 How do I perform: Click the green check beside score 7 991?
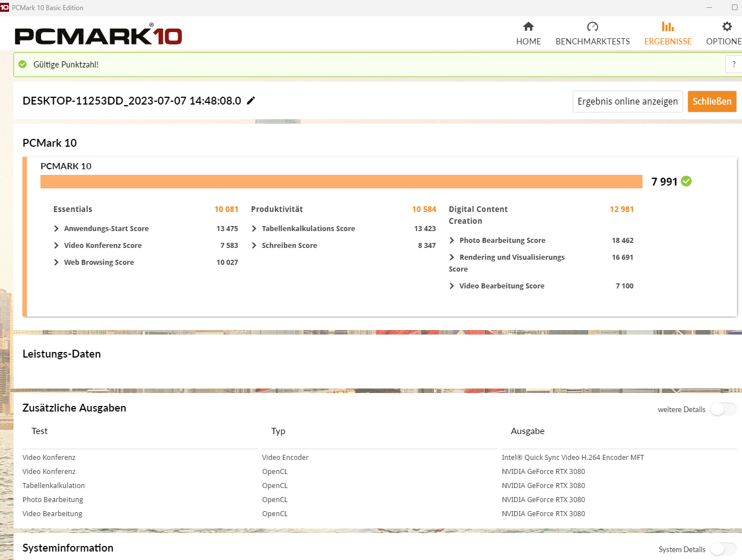pyautogui.click(x=686, y=181)
